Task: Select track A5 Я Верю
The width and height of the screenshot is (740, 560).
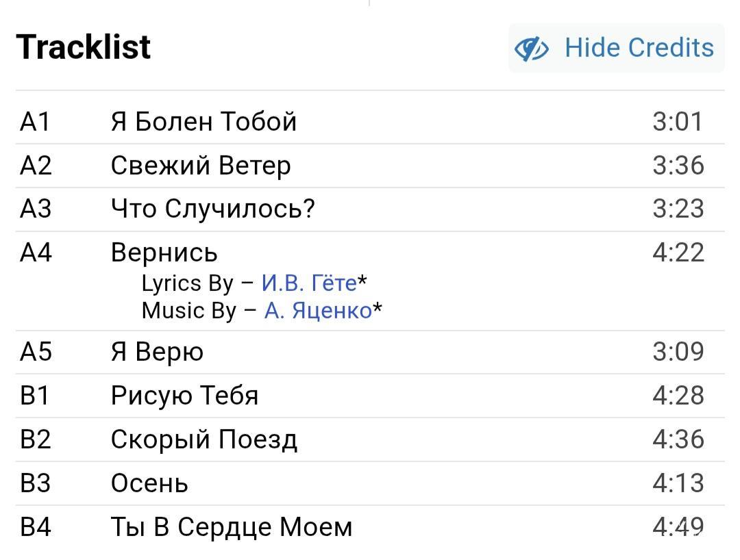Action: click(x=370, y=352)
